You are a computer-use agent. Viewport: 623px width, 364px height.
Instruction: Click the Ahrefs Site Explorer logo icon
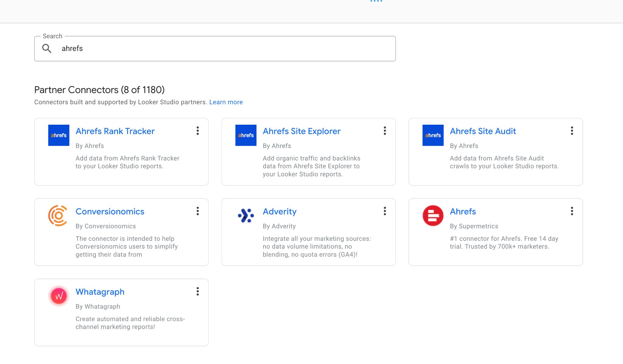[x=246, y=135]
